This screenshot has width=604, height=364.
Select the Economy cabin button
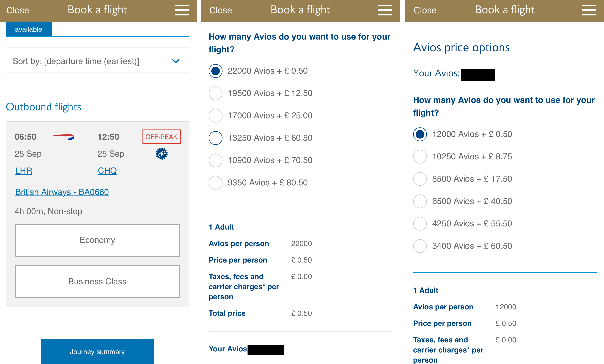click(x=97, y=240)
